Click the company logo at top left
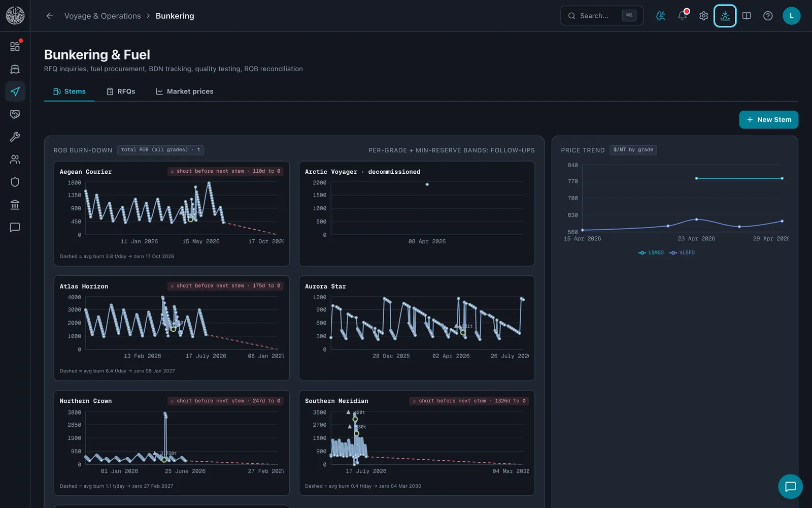 tap(15, 16)
